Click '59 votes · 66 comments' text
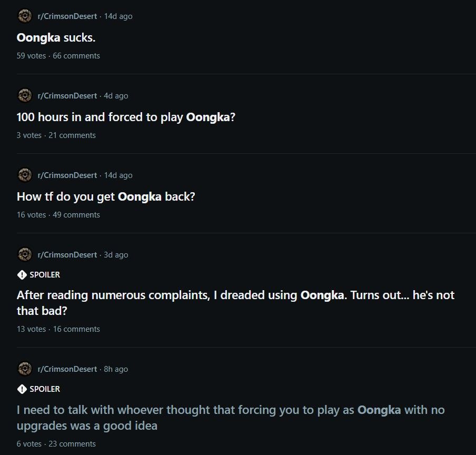The image size is (476, 455). (x=58, y=56)
